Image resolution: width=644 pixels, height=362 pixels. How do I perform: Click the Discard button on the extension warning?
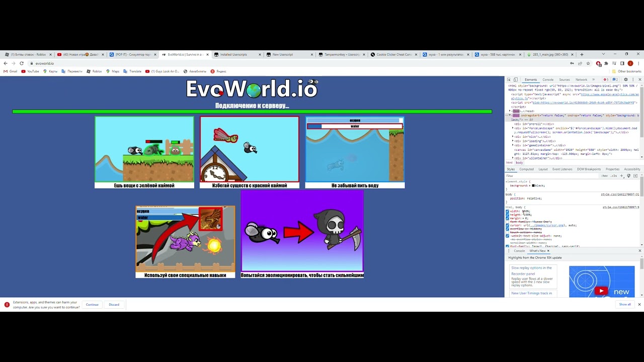[114, 305]
